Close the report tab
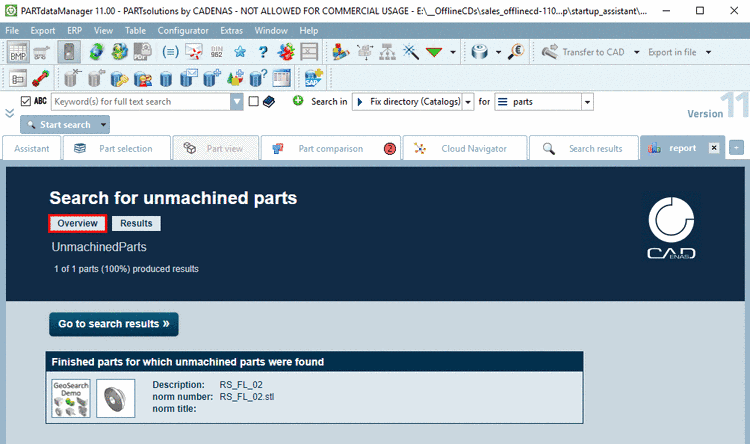This screenshot has height=444, width=750. pyautogui.click(x=714, y=148)
